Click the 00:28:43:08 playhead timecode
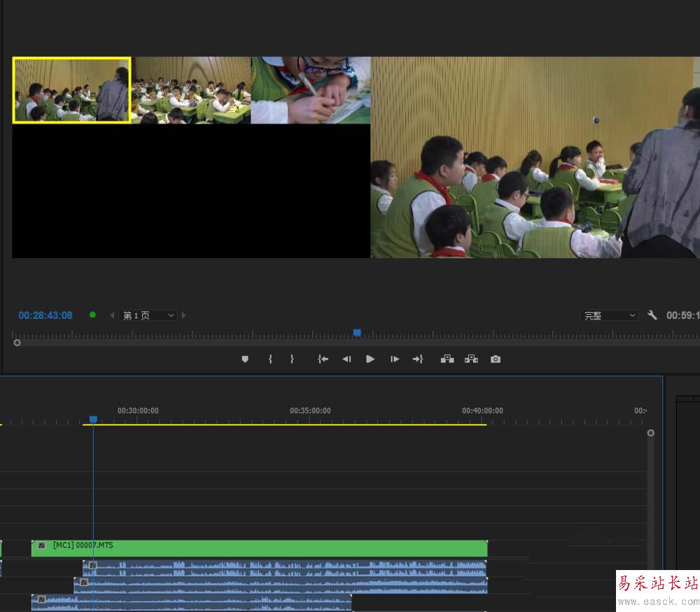Image resolution: width=700 pixels, height=612 pixels. click(45, 315)
